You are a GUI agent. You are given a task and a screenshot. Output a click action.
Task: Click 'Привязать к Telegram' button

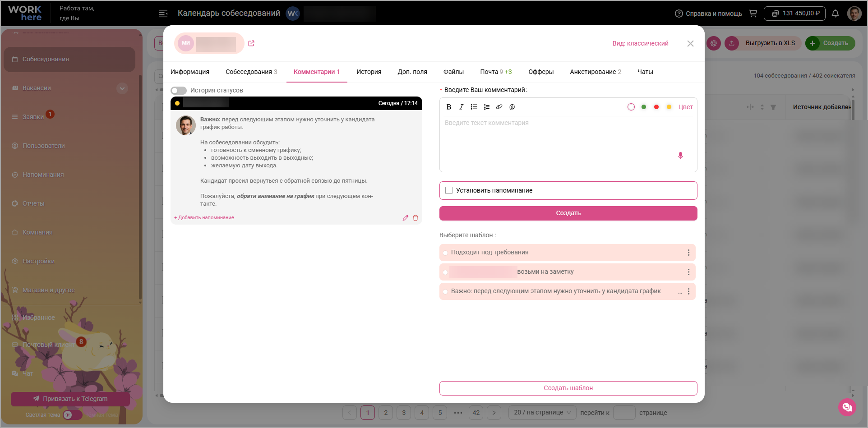(70, 399)
